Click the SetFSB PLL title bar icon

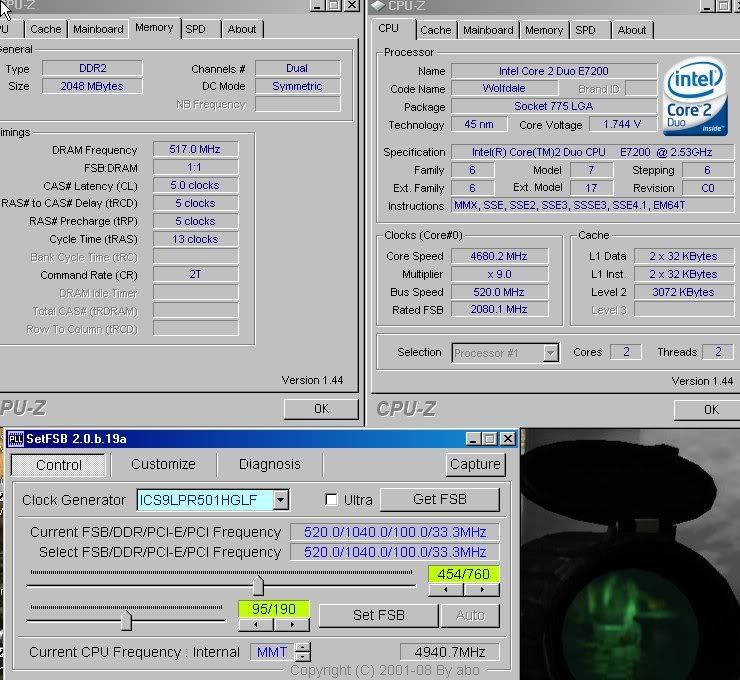click(x=15, y=439)
